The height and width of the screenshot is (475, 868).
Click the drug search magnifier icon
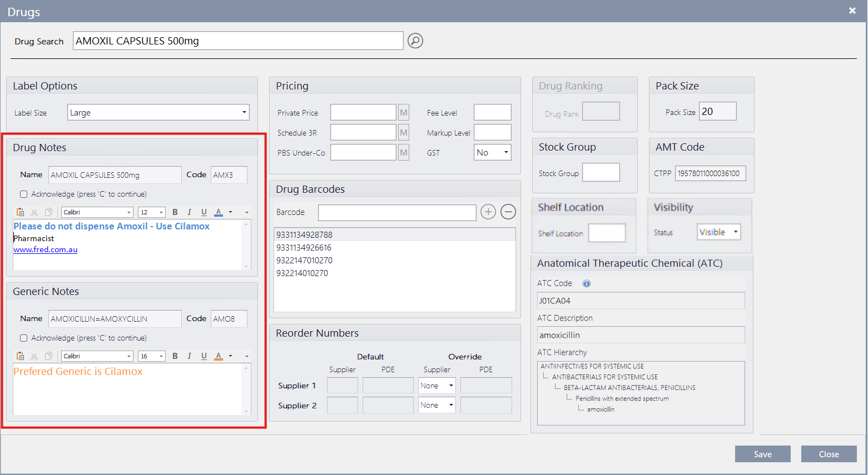[x=415, y=41]
